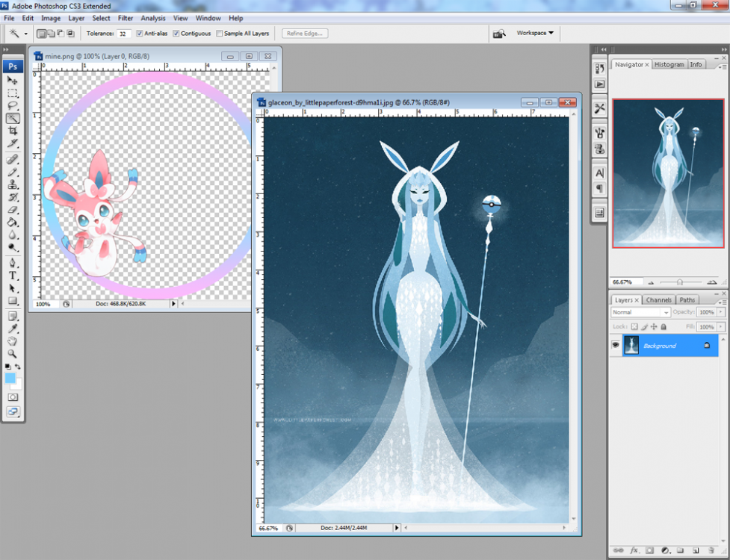Pick the Horizontal Type tool
Viewport: 730px width, 560px height.
coord(13,276)
